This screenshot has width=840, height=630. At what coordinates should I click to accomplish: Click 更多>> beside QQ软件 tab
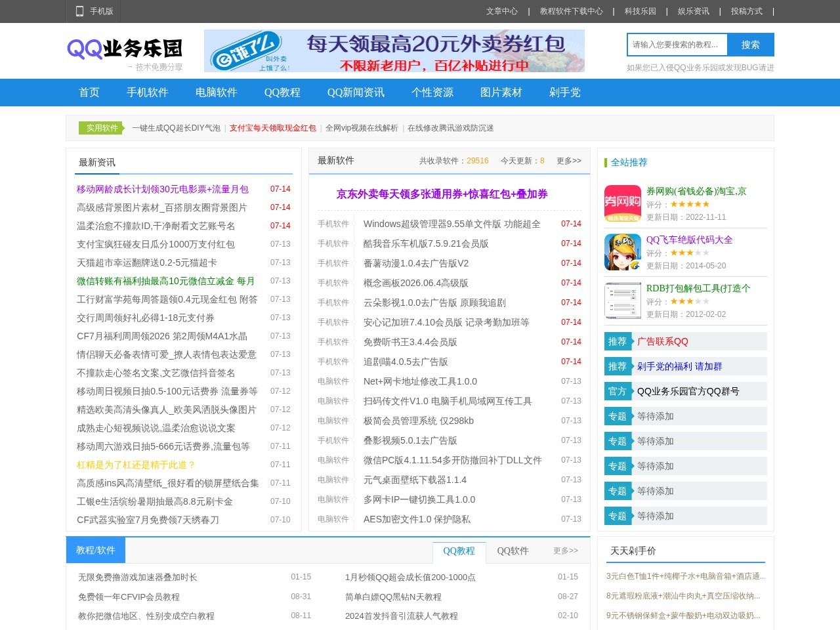pyautogui.click(x=566, y=551)
